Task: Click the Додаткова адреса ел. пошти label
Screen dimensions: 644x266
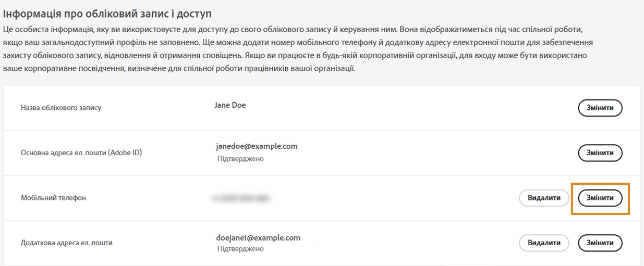Action: (67, 243)
